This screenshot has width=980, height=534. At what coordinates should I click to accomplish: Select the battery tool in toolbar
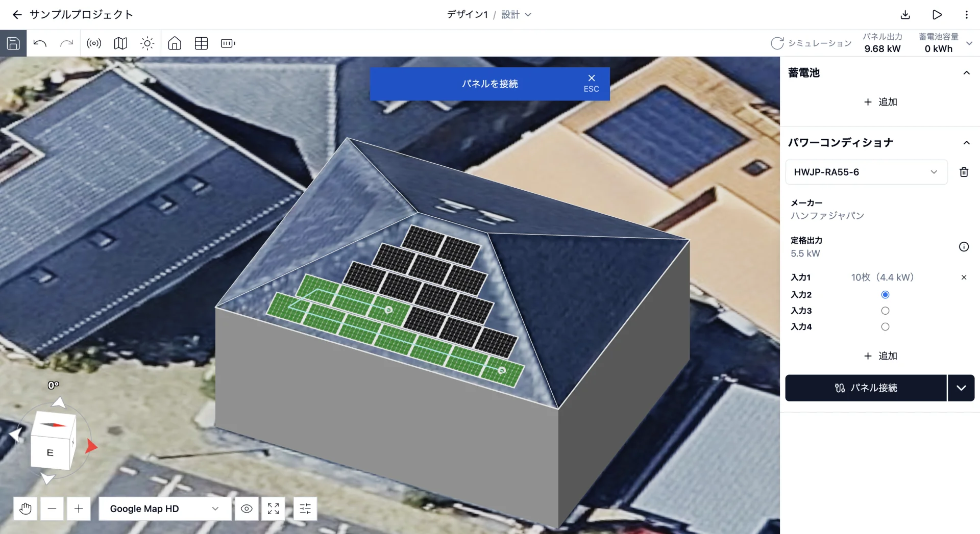coord(228,43)
